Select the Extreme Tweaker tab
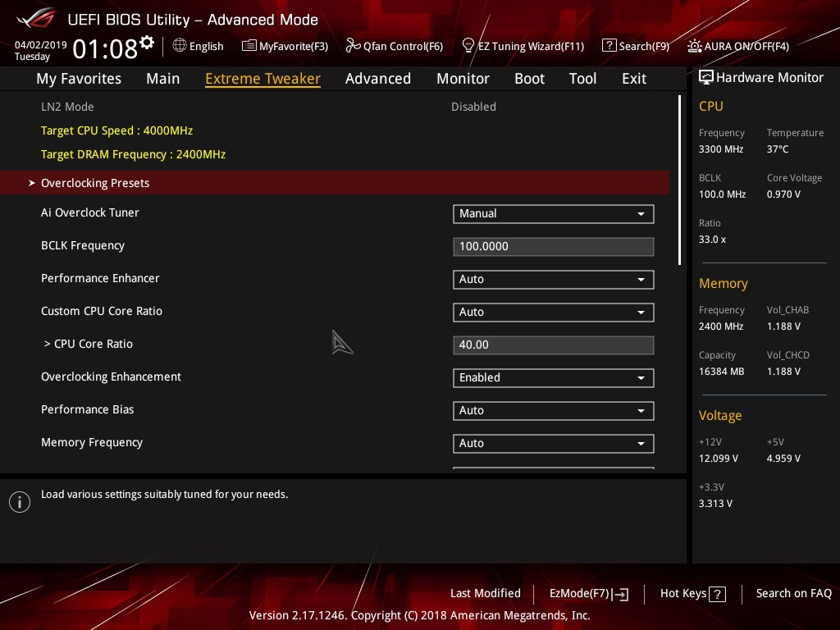The image size is (840, 630). (x=262, y=78)
